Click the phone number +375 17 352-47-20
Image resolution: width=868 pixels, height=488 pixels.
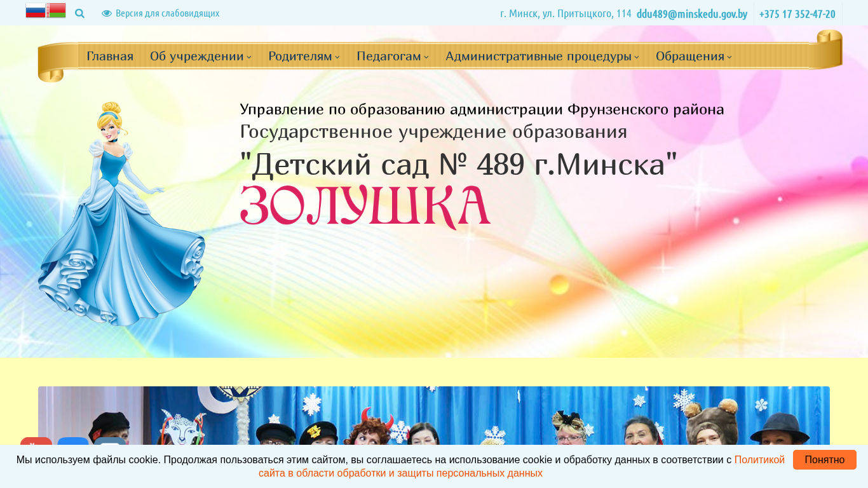797,14
